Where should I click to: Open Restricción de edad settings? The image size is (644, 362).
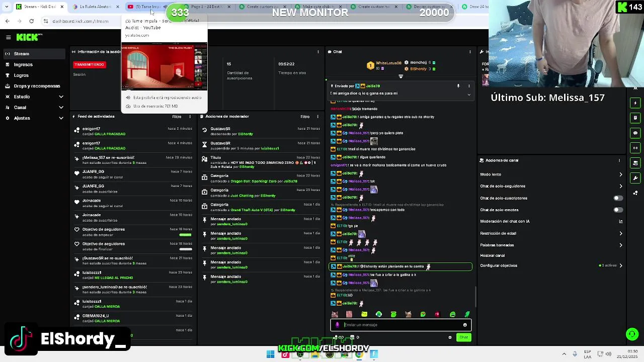551,233
